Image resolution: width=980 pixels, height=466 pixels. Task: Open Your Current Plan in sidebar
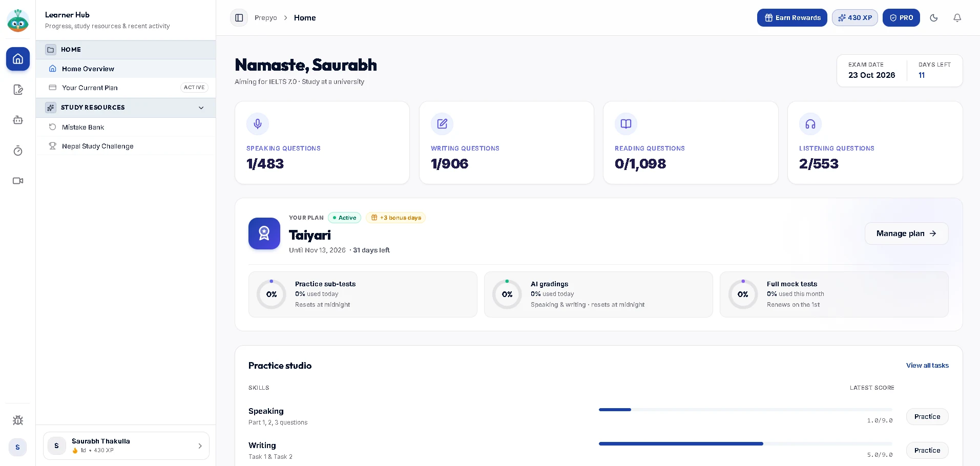click(126, 88)
